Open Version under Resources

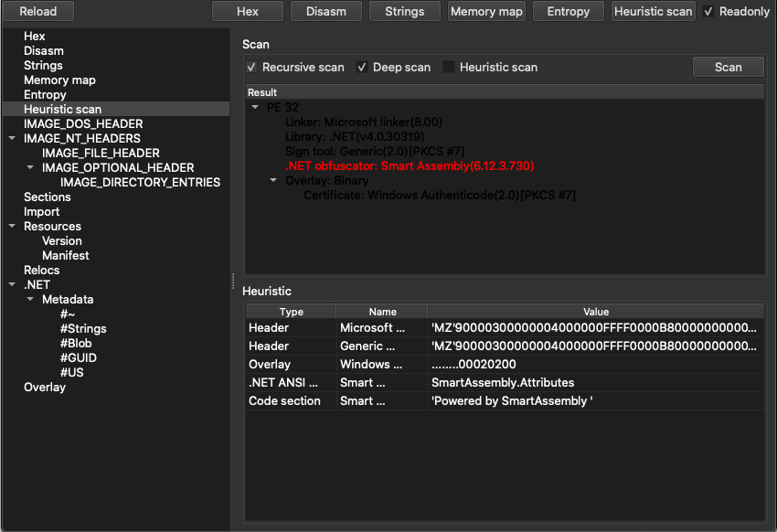pos(62,240)
